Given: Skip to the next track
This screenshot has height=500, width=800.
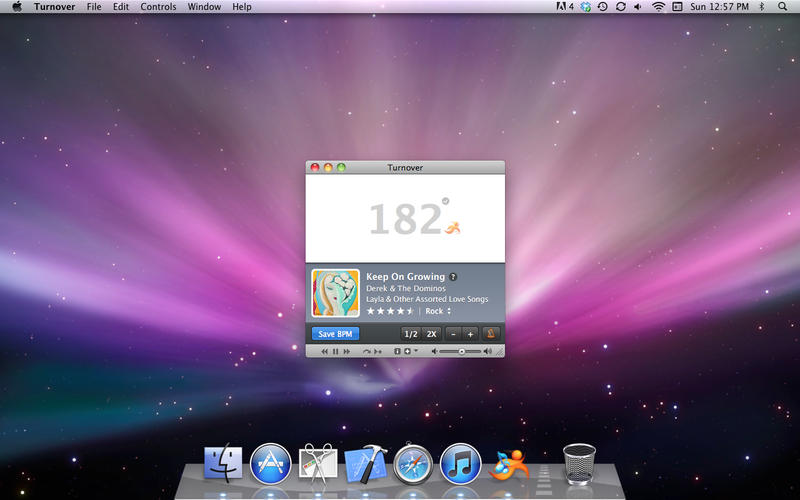Looking at the screenshot, I should point(348,352).
